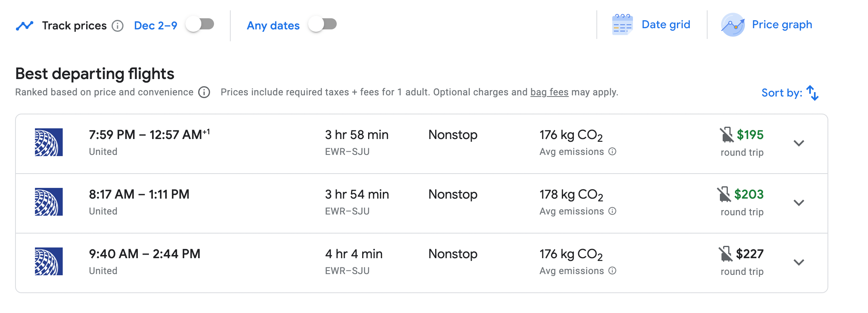Image resolution: width=868 pixels, height=313 pixels.
Task: Click emissions info icon for 9:40 AM flight
Action: tap(612, 270)
